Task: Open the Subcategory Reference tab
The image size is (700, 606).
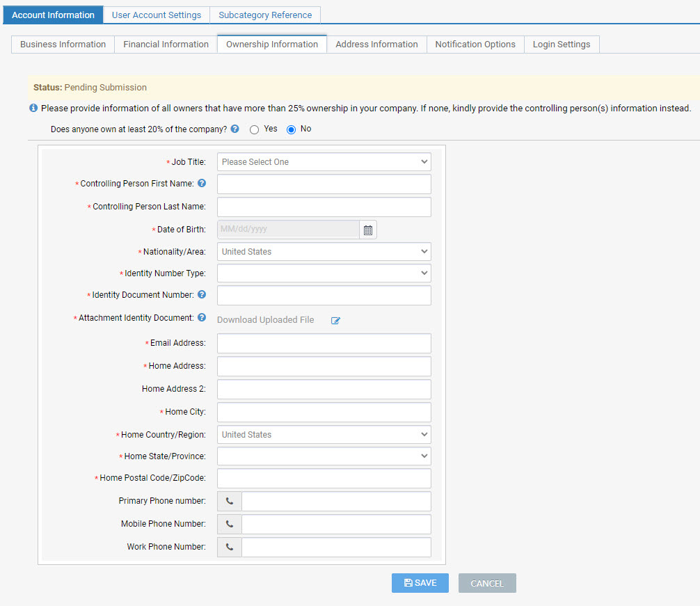Action: 265,15
